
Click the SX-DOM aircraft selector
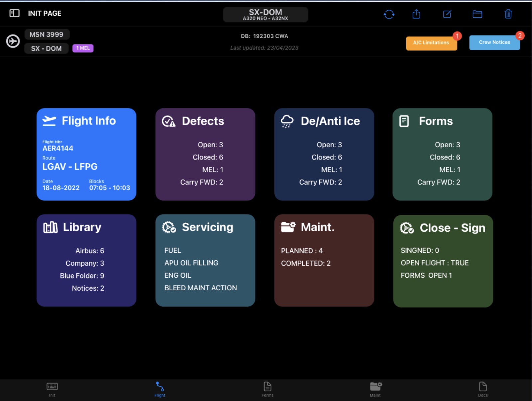(x=265, y=15)
